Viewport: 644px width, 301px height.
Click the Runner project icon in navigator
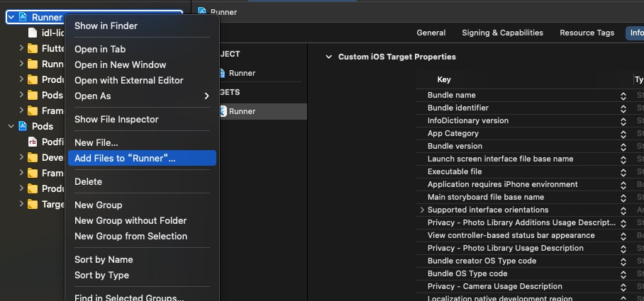click(23, 17)
